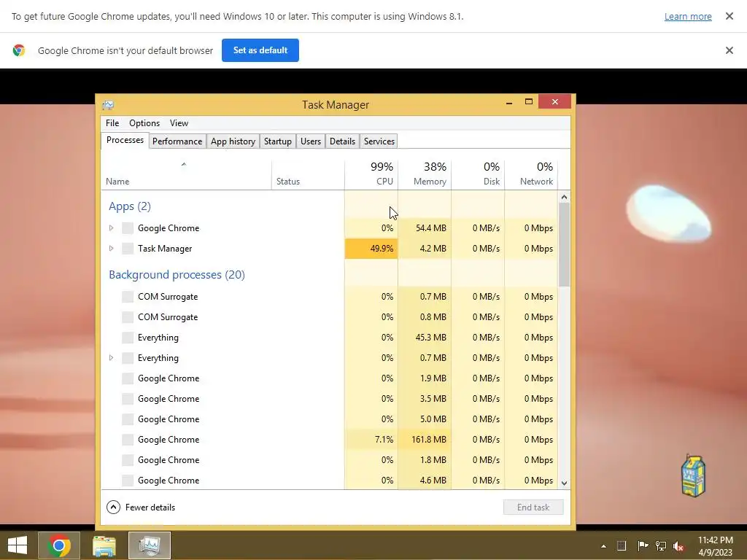The image size is (747, 560).
Task: Switch to the Users tab
Action: point(311,141)
